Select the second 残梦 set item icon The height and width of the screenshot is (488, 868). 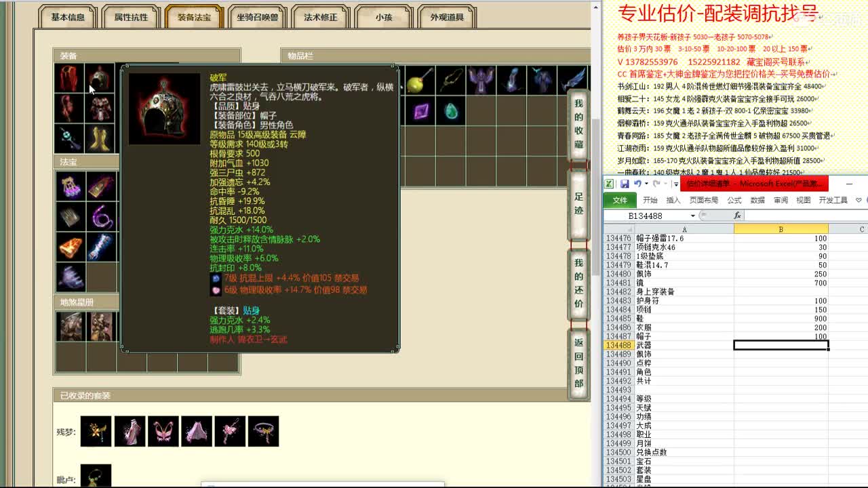[x=130, y=431]
